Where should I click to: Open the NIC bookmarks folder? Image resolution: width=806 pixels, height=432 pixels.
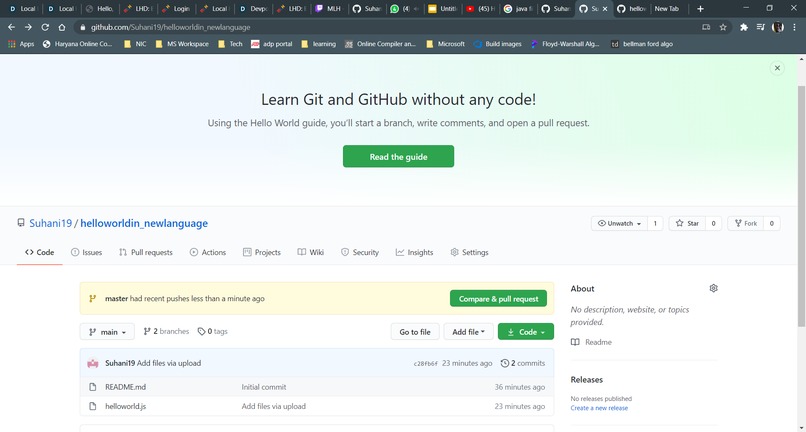point(135,44)
